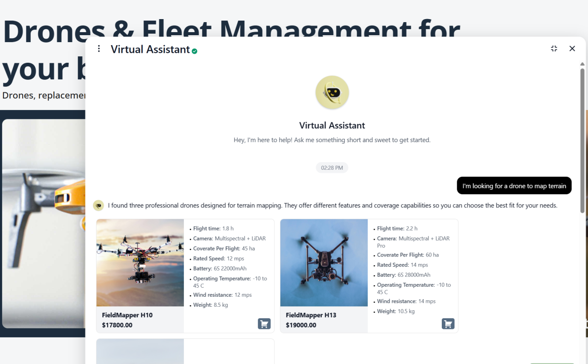Open the FieldMapper H13 drone image
Viewport: 588px width, 364px height.
click(324, 263)
